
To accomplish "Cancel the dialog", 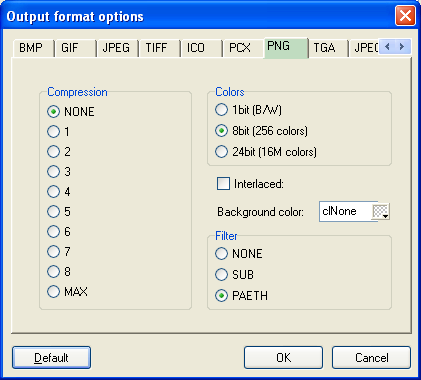I will point(371,358).
